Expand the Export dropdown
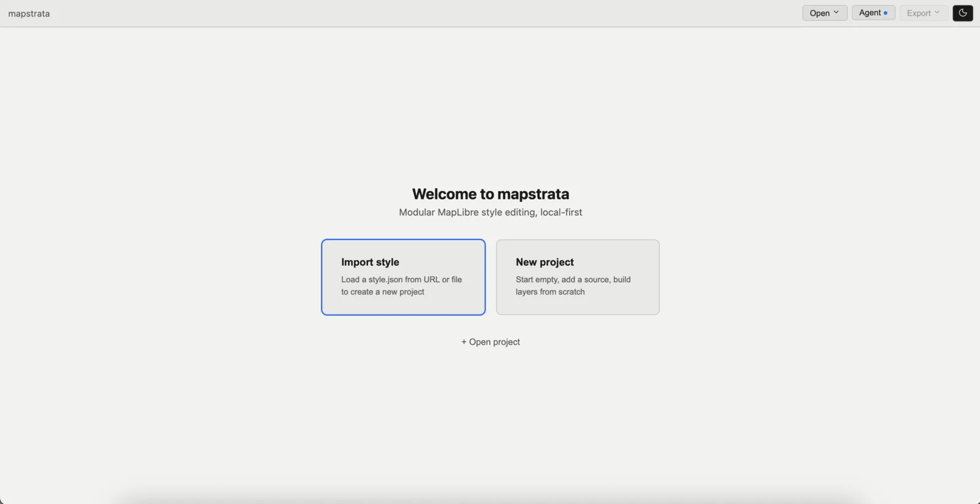Image resolution: width=980 pixels, height=504 pixels. (x=924, y=13)
